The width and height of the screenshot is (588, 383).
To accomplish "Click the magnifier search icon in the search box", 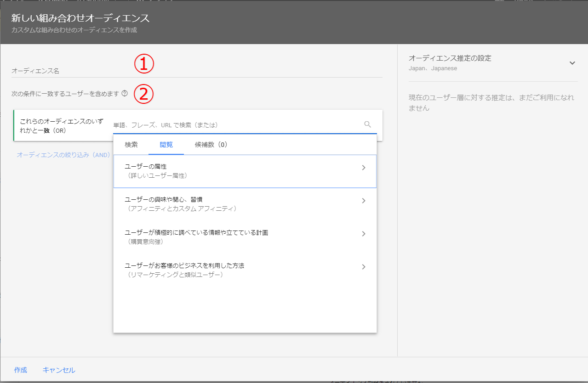I will [x=367, y=124].
